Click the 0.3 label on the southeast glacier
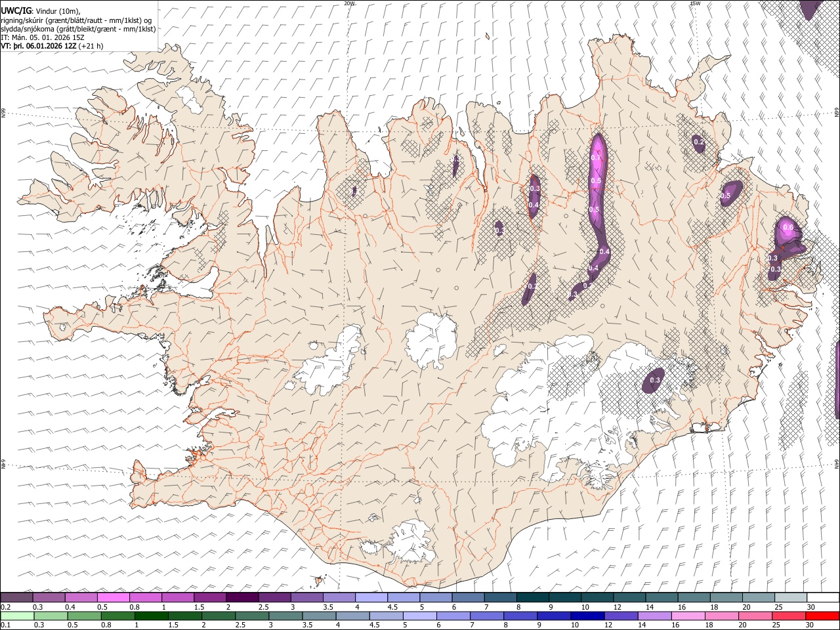The height and width of the screenshot is (630, 840). click(654, 380)
